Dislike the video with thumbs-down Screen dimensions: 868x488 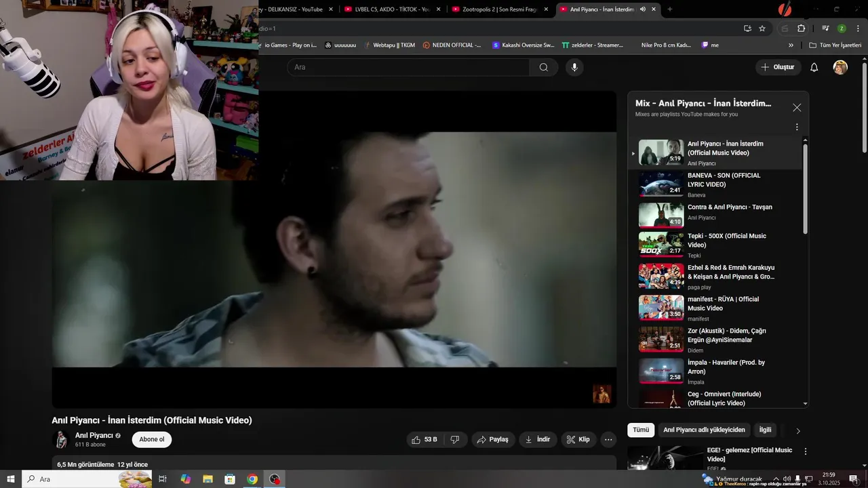pos(455,439)
